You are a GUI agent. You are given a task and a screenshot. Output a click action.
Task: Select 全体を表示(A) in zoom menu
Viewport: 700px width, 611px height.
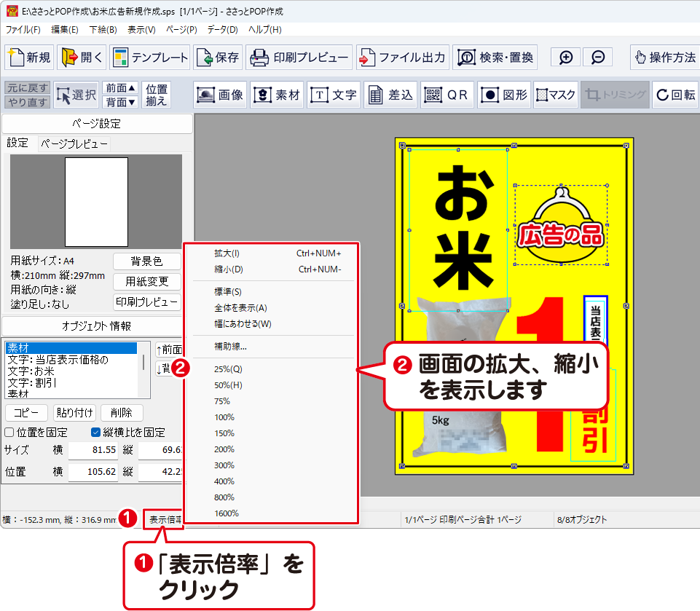(240, 307)
